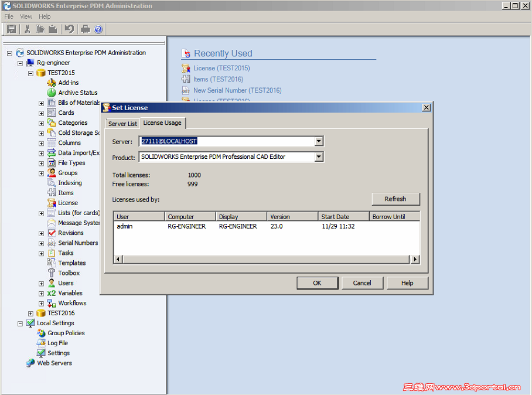This screenshot has height=395, width=532.
Task: Open the Server dropdown arrow
Action: click(319, 141)
